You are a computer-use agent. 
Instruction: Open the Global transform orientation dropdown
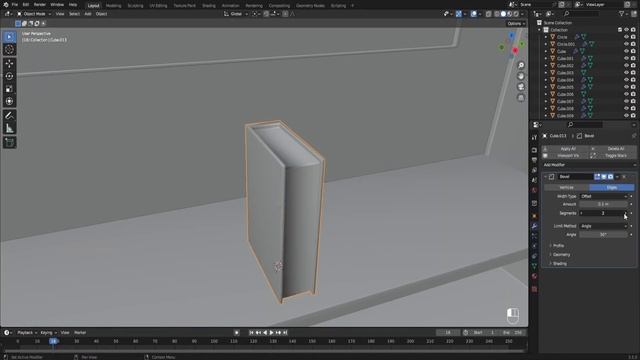point(236,14)
